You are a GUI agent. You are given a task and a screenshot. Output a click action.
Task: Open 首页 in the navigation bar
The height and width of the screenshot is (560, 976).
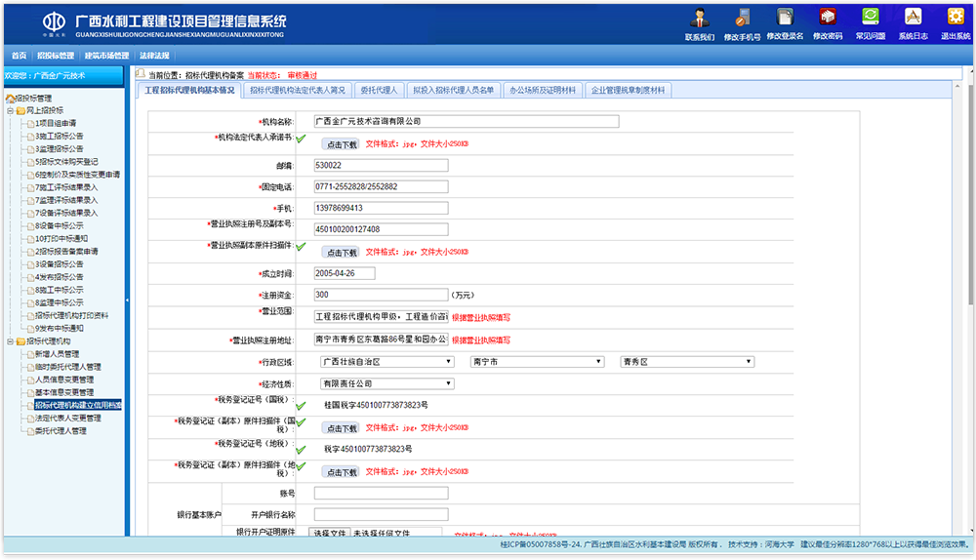20,56
